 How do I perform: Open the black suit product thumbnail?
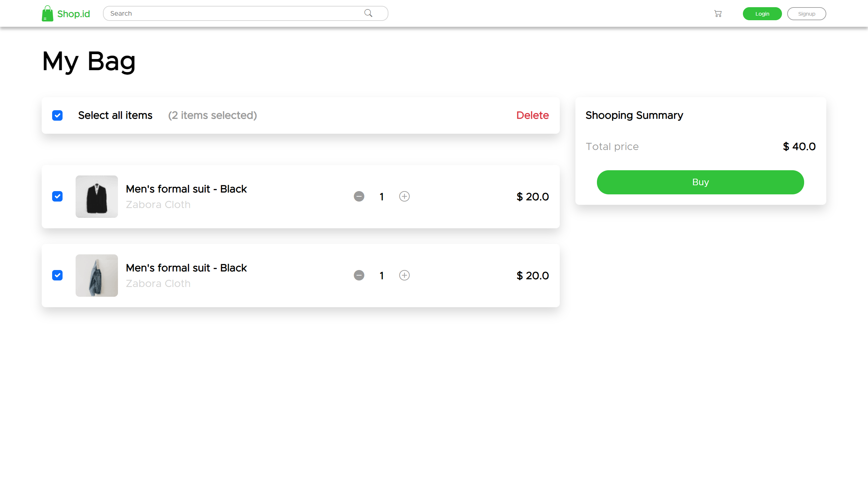pyautogui.click(x=97, y=196)
